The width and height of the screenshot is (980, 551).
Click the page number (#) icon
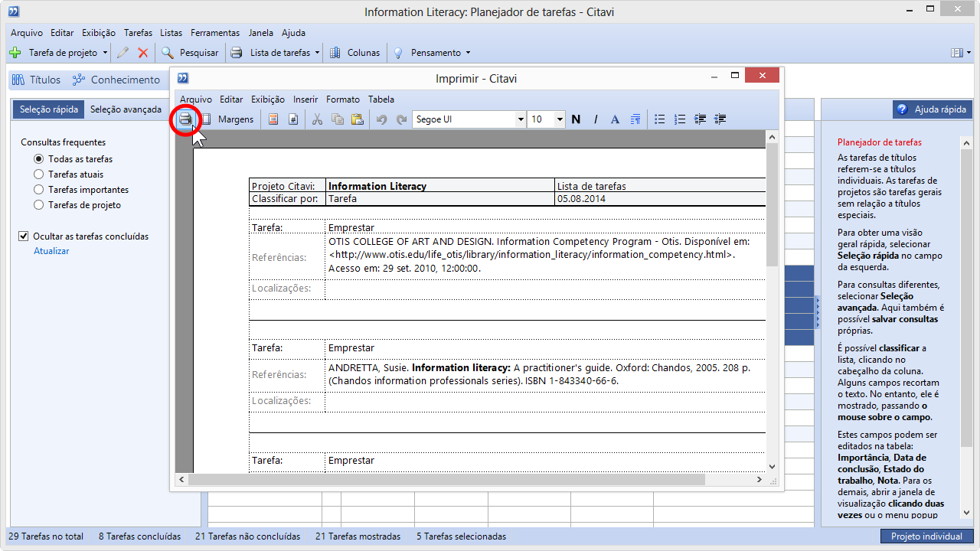(293, 119)
